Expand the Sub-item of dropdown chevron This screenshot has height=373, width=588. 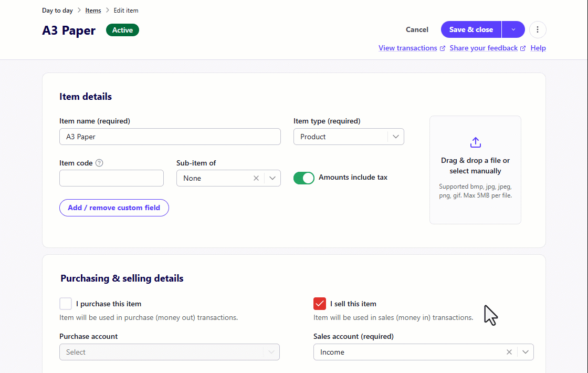pyautogui.click(x=272, y=178)
